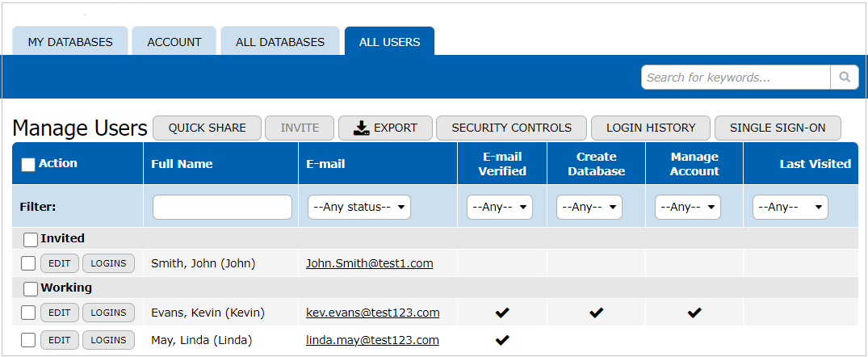Open Security Controls
Viewport: 868px width, 357px height.
(x=511, y=128)
